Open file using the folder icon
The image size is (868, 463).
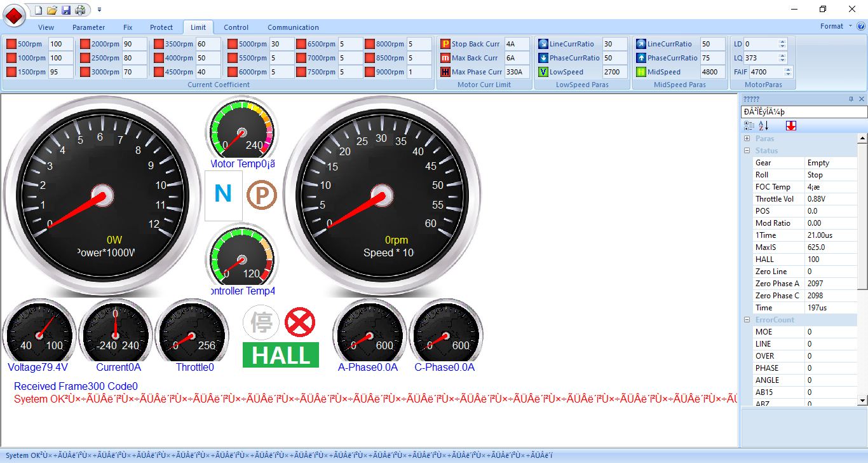(x=52, y=10)
